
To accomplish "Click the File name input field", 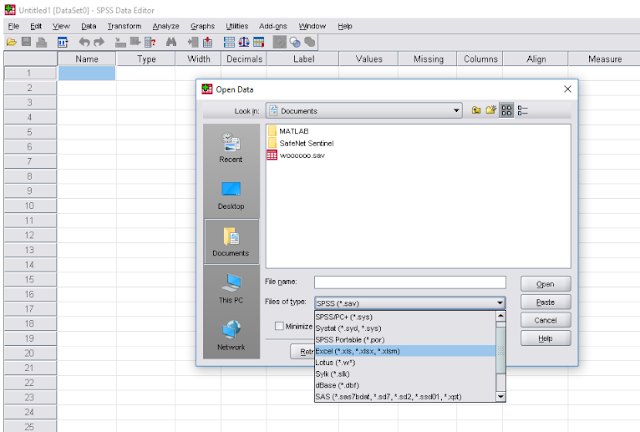I will point(410,282).
